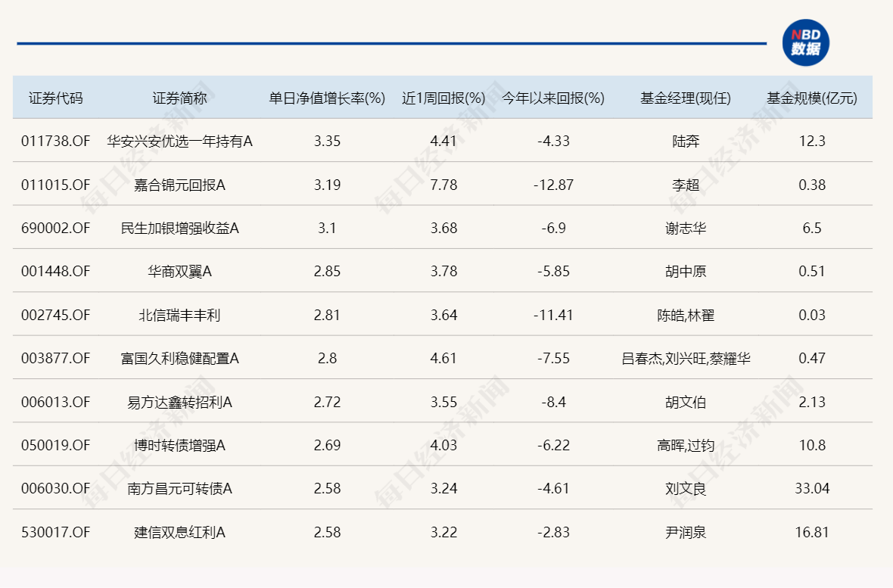Select fund name 嘉合锦元回报A
Image resolution: width=893 pixels, height=588 pixels.
(179, 185)
